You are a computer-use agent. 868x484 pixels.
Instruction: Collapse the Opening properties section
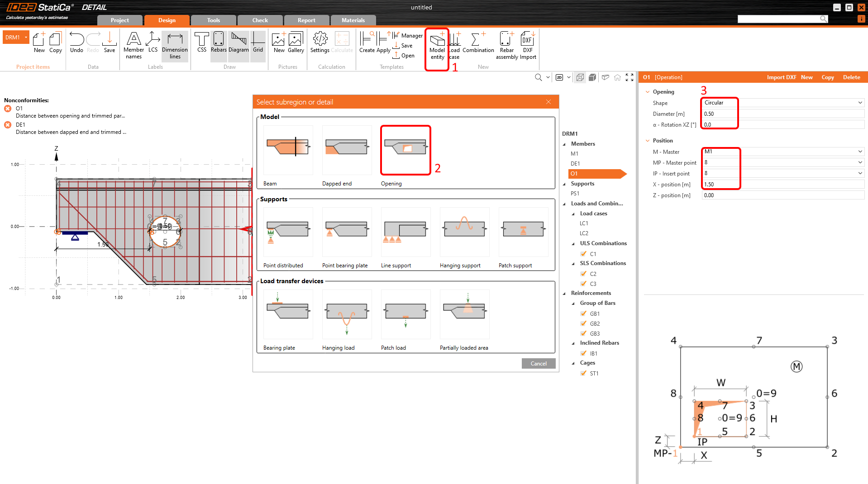647,91
